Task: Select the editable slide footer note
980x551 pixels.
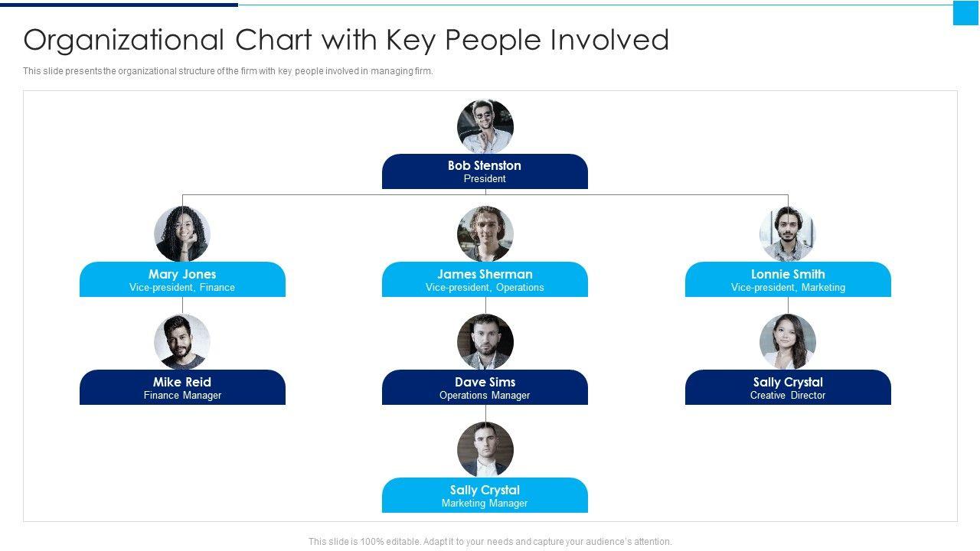Action: coord(490,541)
